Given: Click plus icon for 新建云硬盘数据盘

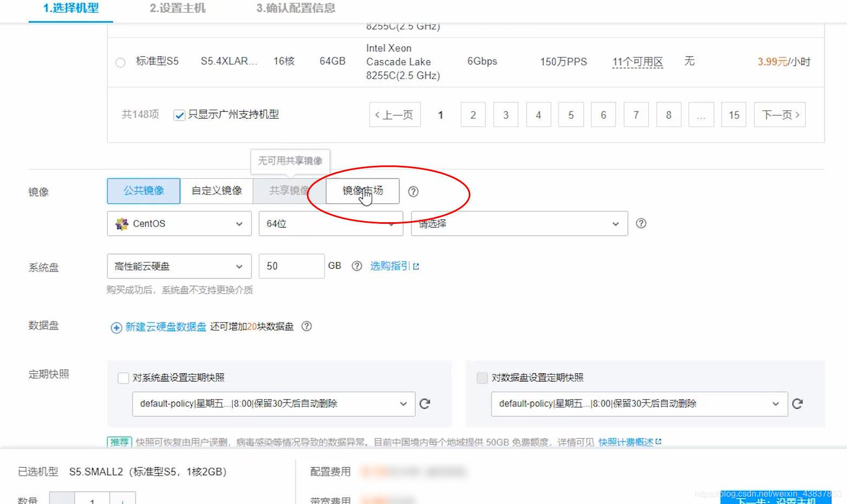Looking at the screenshot, I should pyautogui.click(x=116, y=327).
